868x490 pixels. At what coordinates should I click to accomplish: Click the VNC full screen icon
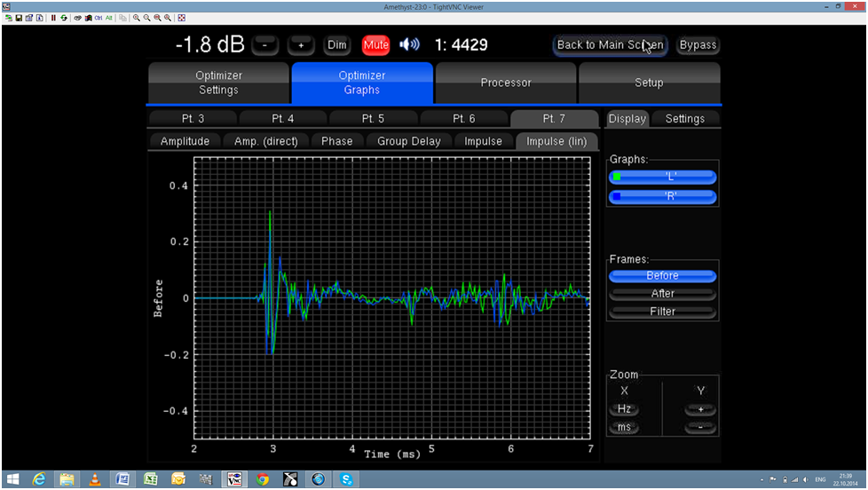coord(182,18)
